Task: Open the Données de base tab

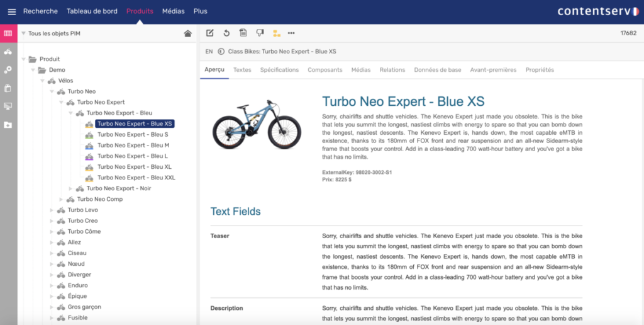Action: coord(437,70)
